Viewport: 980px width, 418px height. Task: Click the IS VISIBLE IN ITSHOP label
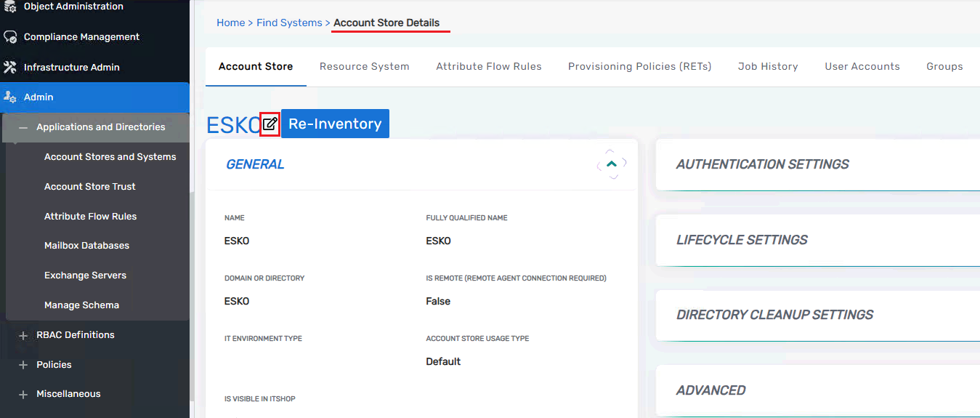pyautogui.click(x=260, y=398)
